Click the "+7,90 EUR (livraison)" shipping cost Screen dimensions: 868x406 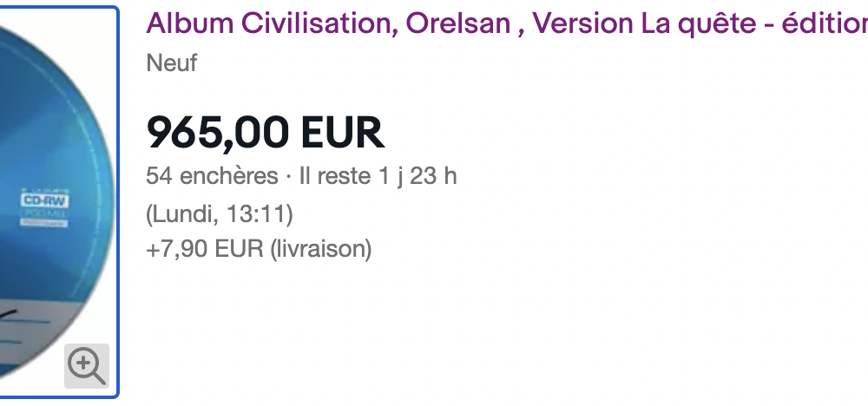(x=259, y=249)
